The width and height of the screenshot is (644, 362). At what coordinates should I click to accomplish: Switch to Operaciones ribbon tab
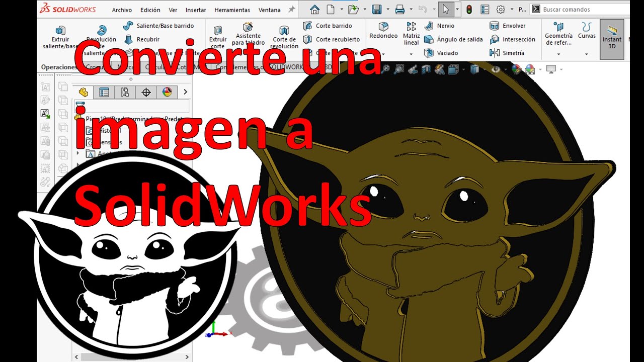[x=59, y=67]
